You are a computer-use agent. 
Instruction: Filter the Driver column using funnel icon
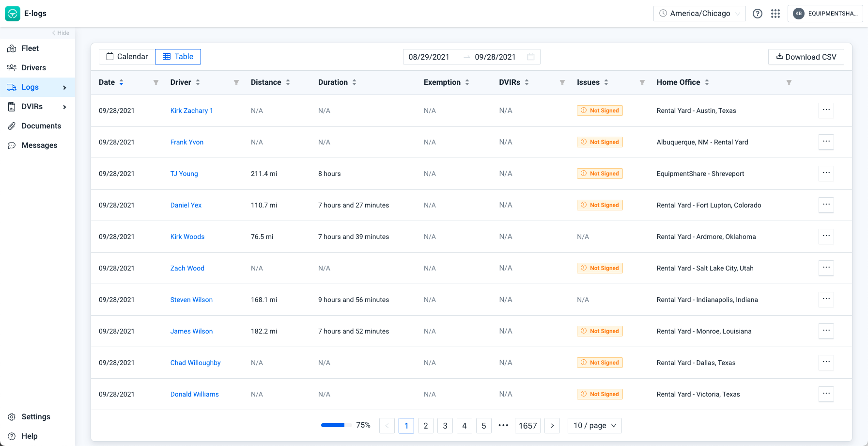click(x=236, y=82)
